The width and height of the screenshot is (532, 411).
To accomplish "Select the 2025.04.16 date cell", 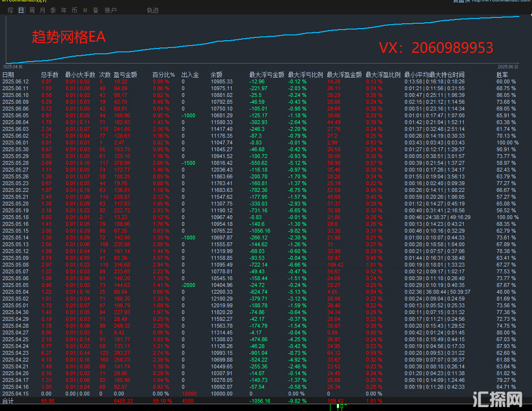I will tap(16, 387).
